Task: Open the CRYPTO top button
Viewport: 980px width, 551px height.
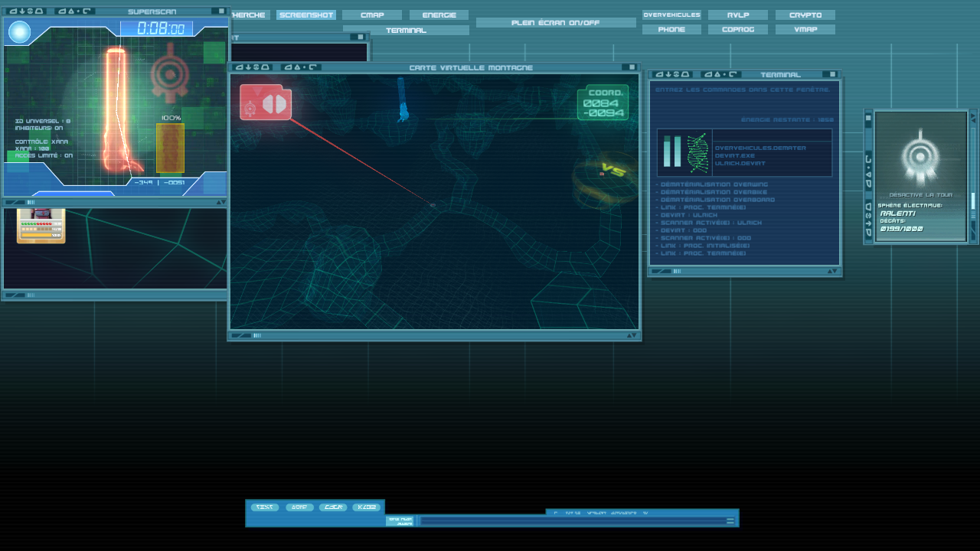Action: [805, 15]
